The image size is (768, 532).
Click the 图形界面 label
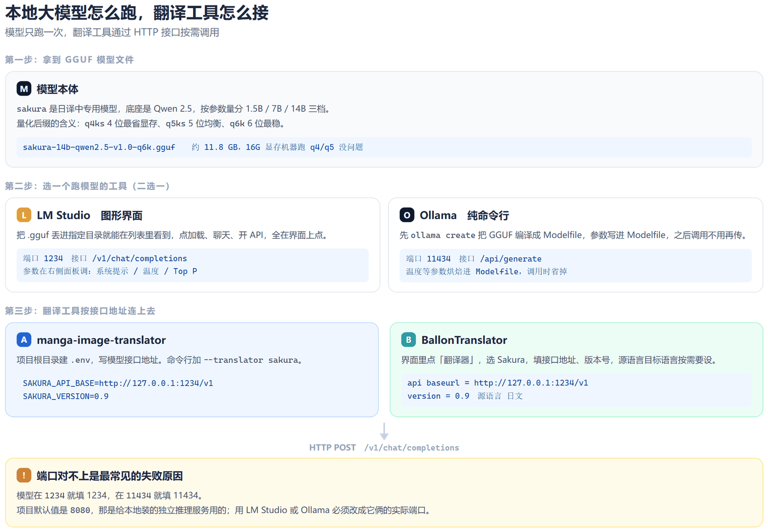[x=122, y=215]
